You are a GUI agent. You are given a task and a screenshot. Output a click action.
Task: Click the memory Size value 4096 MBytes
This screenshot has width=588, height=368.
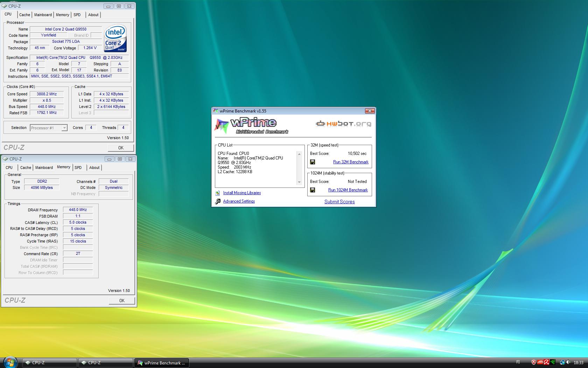pos(42,188)
